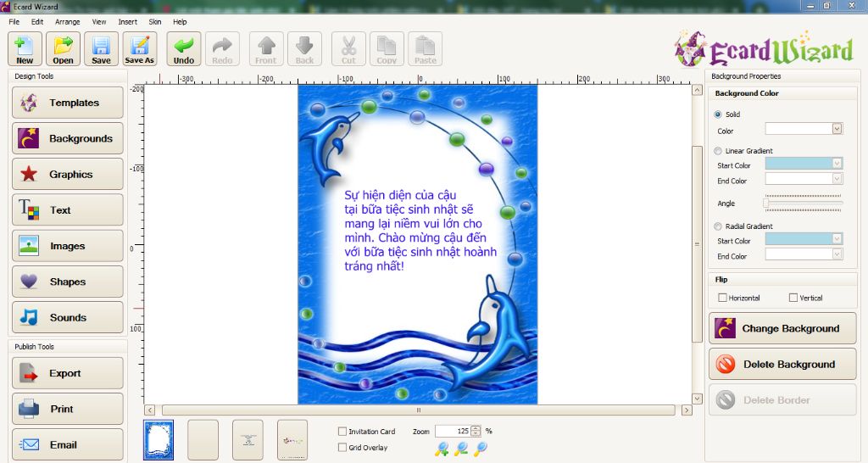Image resolution: width=868 pixels, height=463 pixels.
Task: Click the plain reset-zoom magnifier icon
Action: tap(481, 449)
